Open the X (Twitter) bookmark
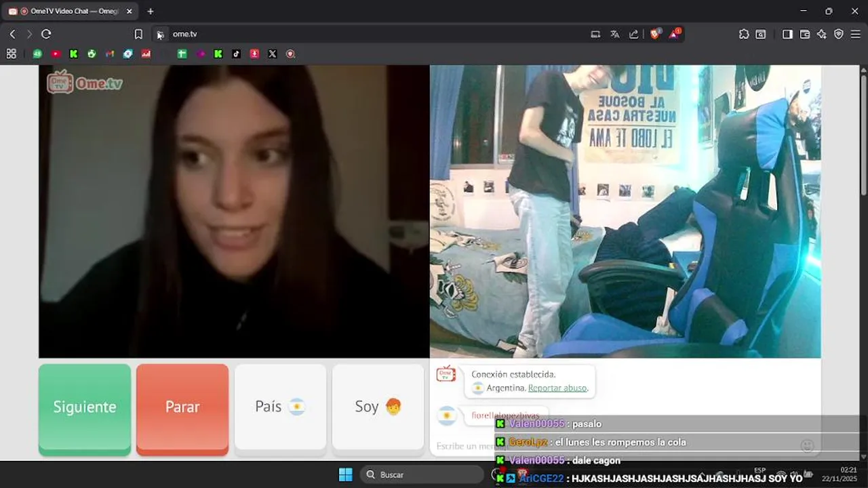 273,54
